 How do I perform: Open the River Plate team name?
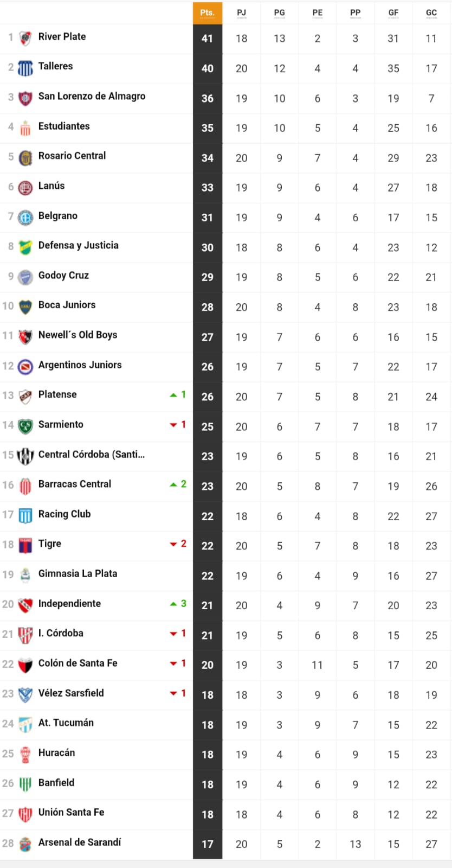[x=61, y=36]
